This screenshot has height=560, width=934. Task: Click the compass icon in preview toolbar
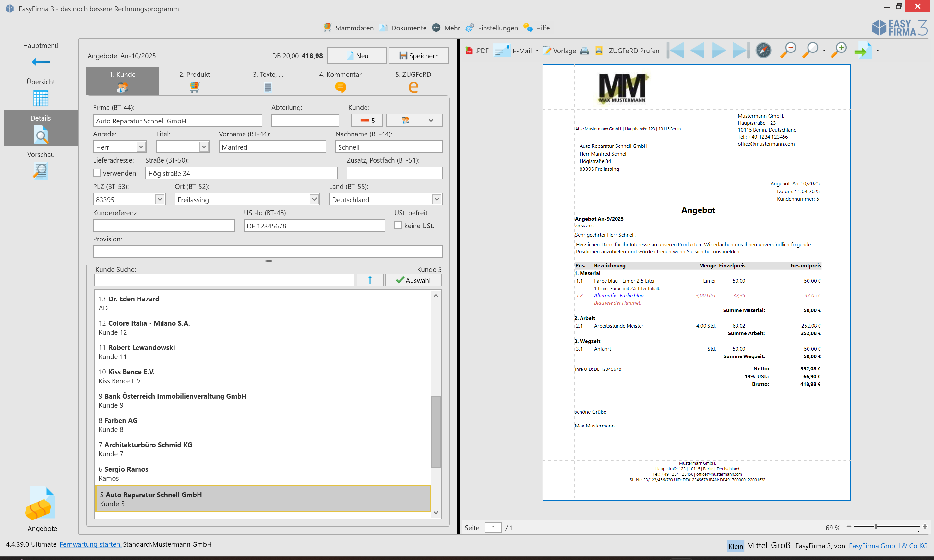click(763, 50)
